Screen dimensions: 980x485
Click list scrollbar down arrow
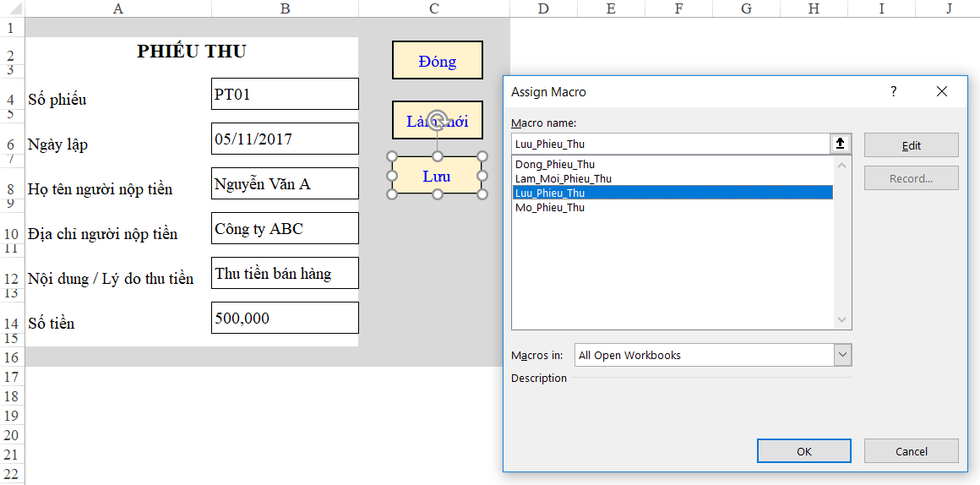[842, 319]
